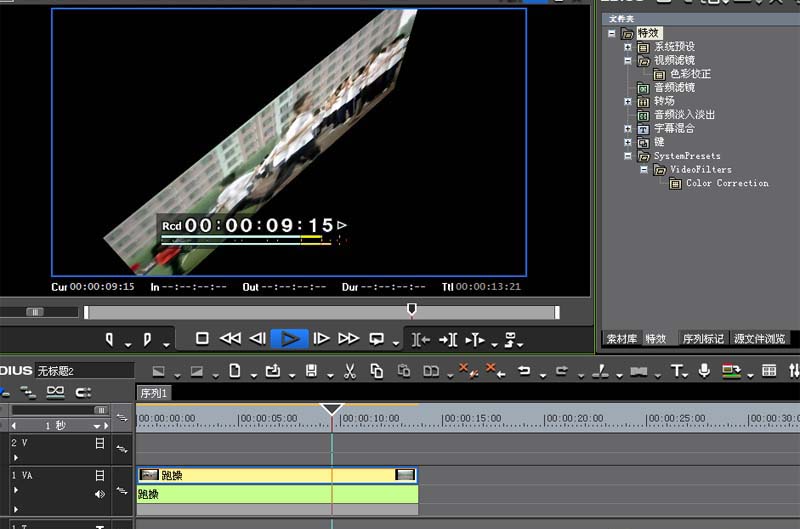Toggle the video channel on track 1 VA

(x=100, y=476)
